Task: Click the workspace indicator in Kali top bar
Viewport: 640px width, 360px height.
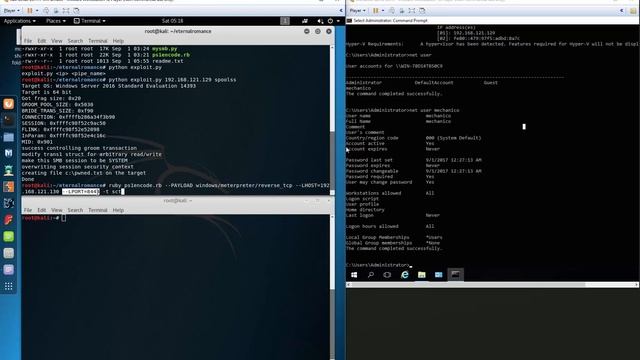Action: (285, 21)
